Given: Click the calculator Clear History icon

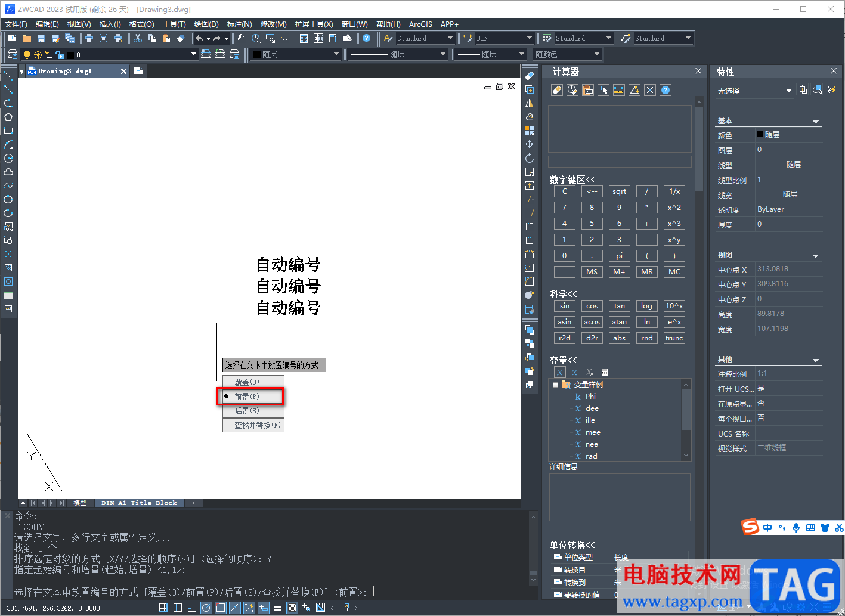Looking at the screenshot, I should coord(572,90).
